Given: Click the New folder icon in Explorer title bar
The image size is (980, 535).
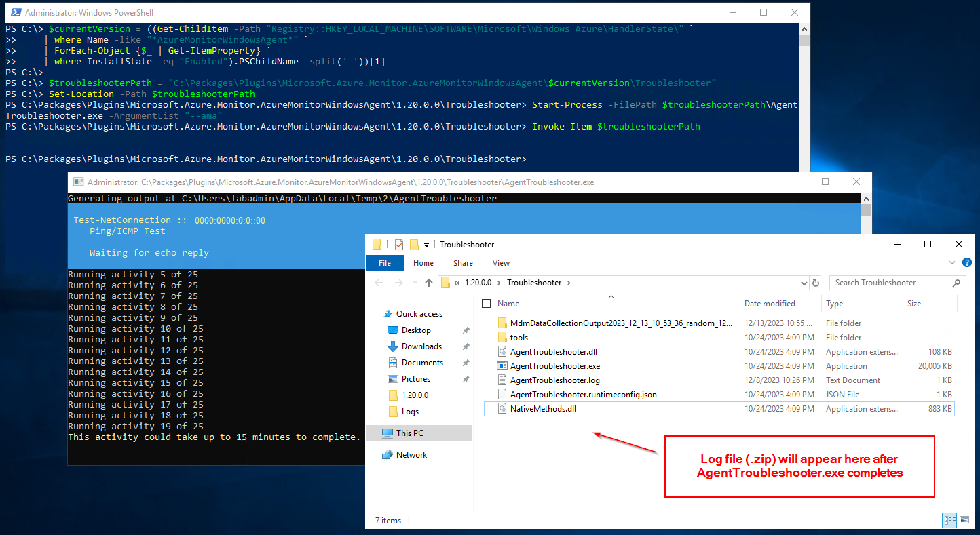Looking at the screenshot, I should [413, 245].
